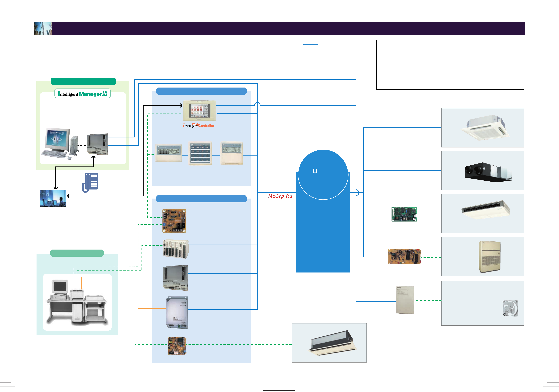559x392 pixels.
Task: Click the blue circle marked III
Action: point(323,175)
